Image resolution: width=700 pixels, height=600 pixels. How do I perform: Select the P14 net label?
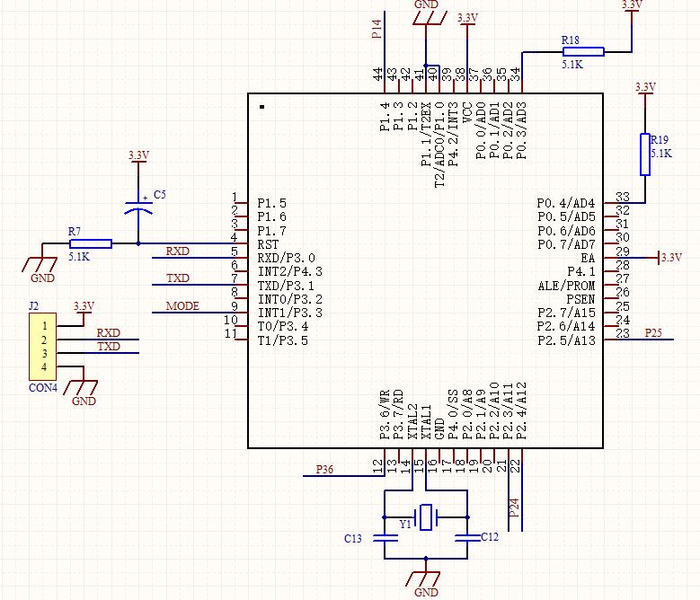tap(377, 30)
